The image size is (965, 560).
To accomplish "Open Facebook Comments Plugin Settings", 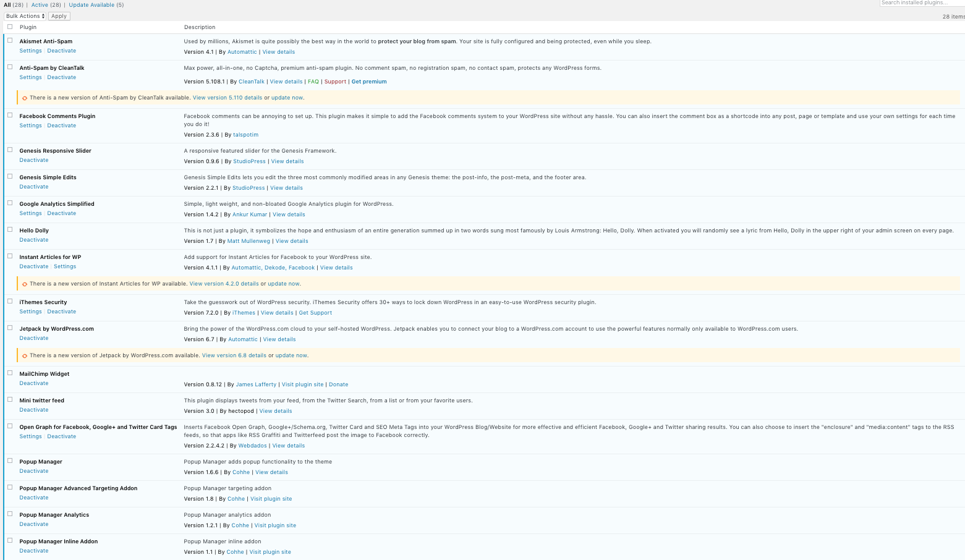I will tap(30, 125).
